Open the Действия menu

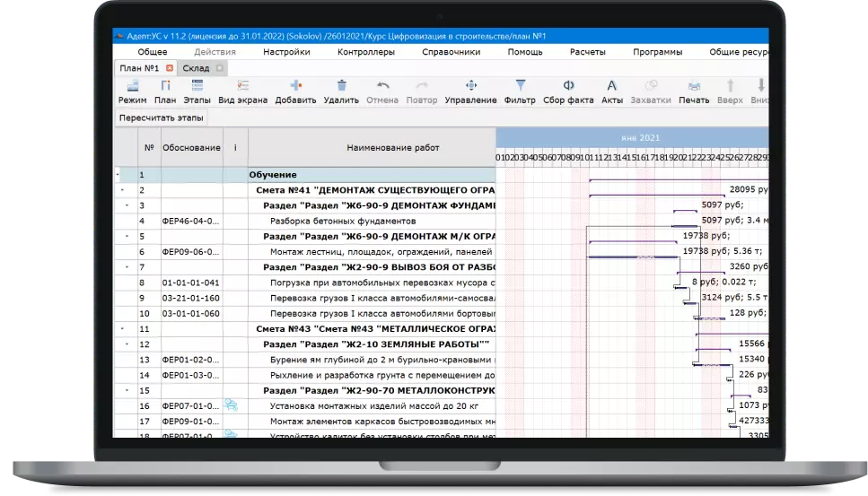pyautogui.click(x=215, y=52)
